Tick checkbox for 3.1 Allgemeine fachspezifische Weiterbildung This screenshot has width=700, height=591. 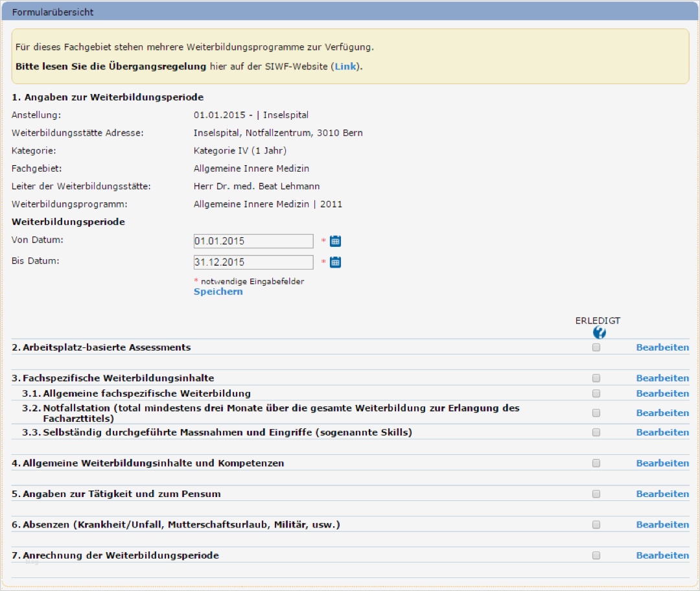[x=596, y=393]
